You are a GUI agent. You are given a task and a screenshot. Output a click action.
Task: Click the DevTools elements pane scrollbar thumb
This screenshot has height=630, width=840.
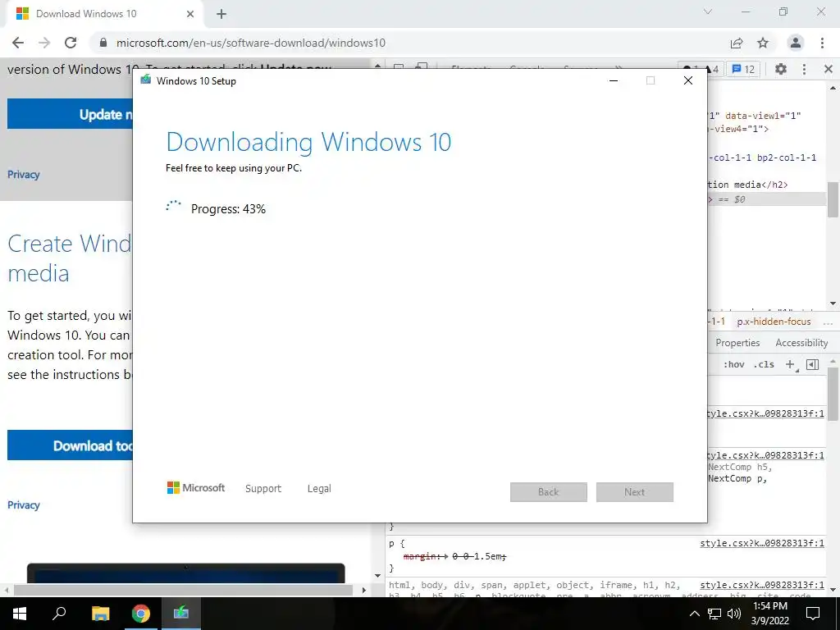tap(833, 199)
